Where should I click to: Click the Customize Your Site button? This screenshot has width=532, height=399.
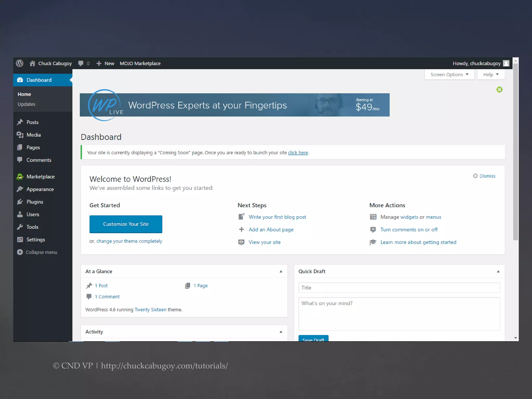(x=126, y=224)
